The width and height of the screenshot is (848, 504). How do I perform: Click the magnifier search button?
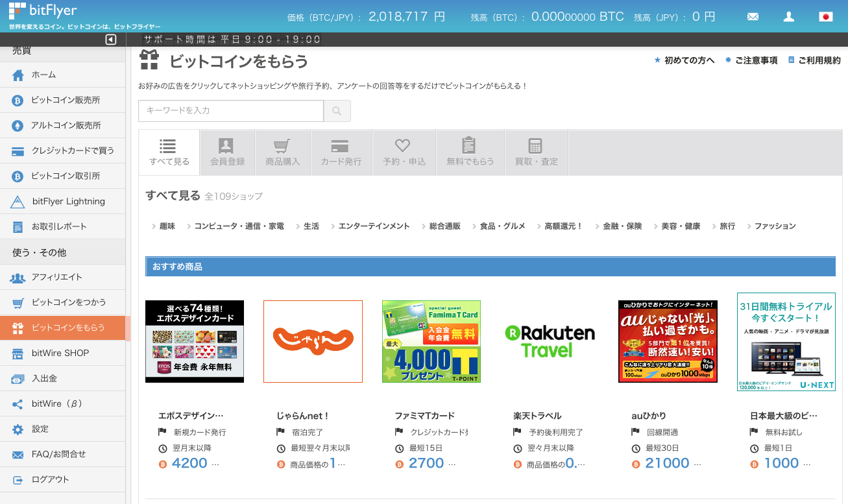(337, 111)
